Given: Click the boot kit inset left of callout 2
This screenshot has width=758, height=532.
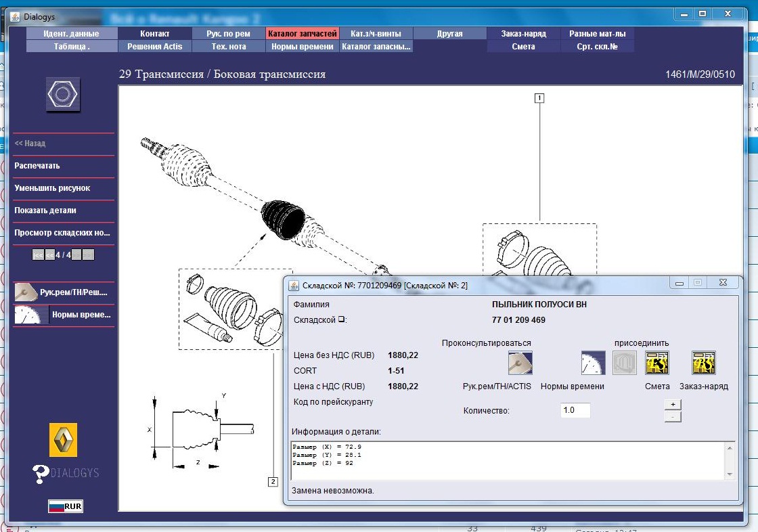Looking at the screenshot, I should click(x=231, y=309).
